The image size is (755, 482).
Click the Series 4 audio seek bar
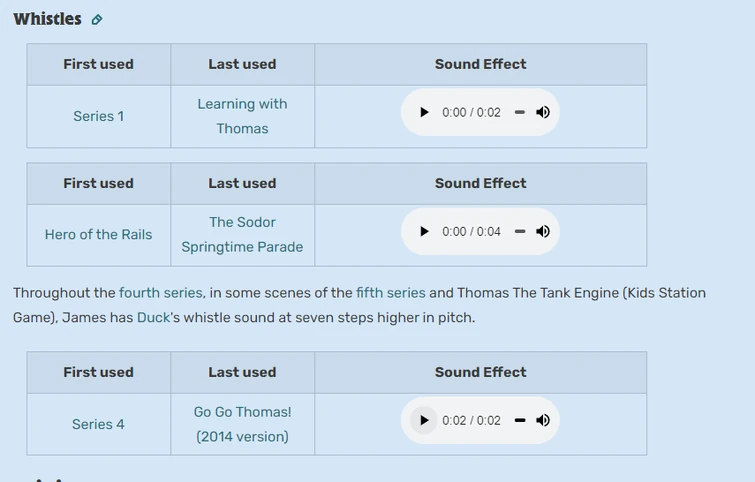pos(519,421)
